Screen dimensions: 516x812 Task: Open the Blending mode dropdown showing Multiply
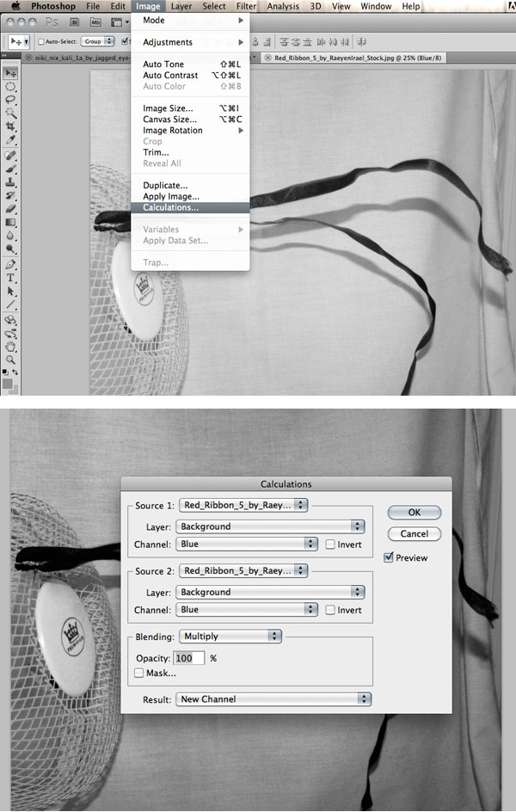(229, 637)
